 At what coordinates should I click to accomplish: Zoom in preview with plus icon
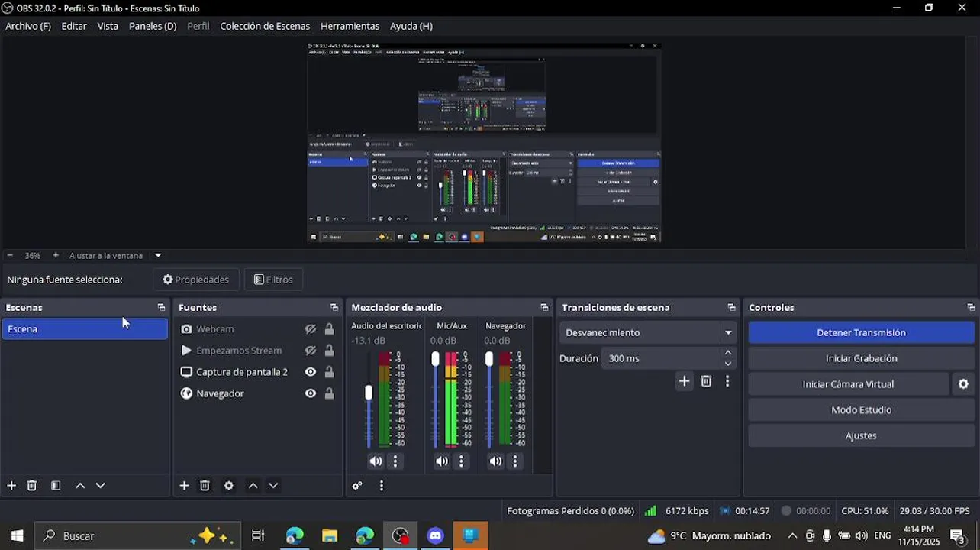point(56,256)
